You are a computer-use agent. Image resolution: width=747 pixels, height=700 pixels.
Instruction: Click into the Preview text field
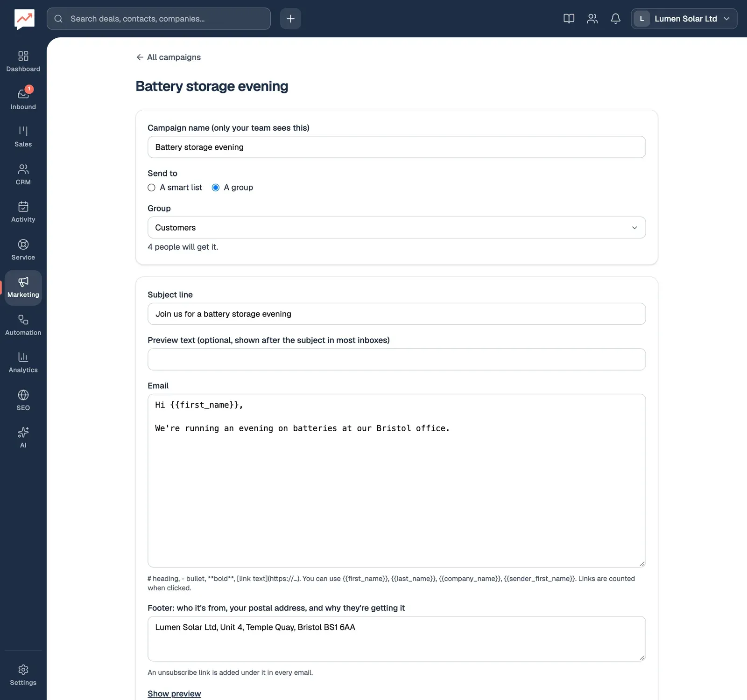[x=396, y=359]
